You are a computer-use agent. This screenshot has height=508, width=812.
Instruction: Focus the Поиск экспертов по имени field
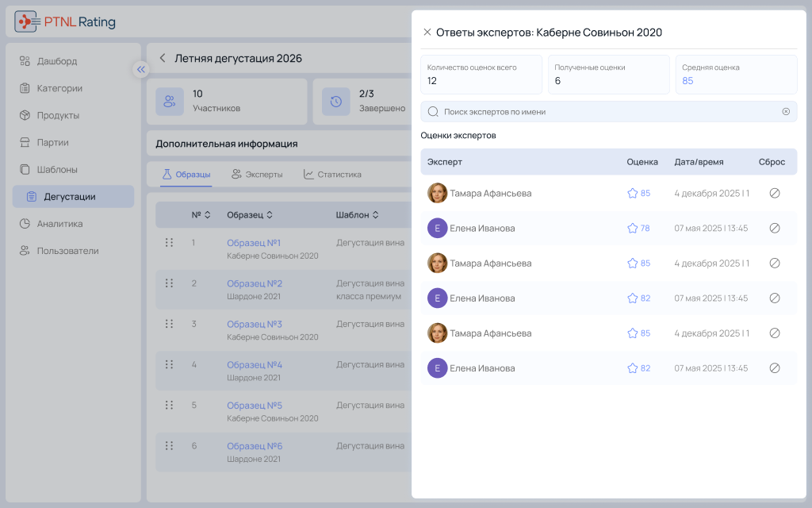point(608,111)
